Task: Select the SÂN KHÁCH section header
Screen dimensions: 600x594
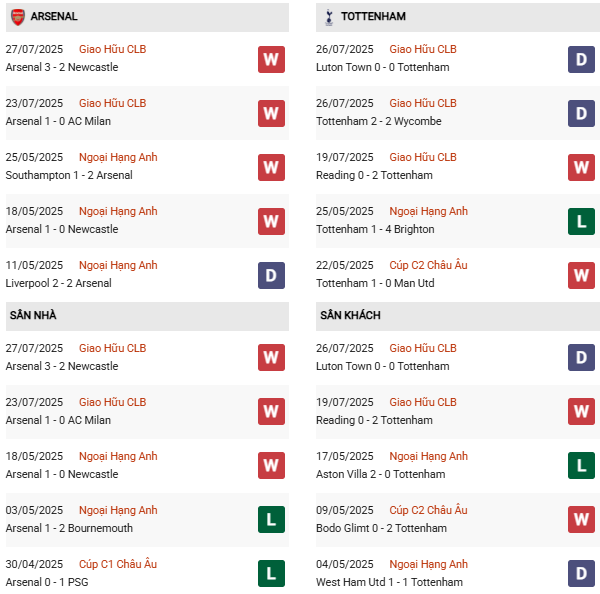Action: coord(350,316)
